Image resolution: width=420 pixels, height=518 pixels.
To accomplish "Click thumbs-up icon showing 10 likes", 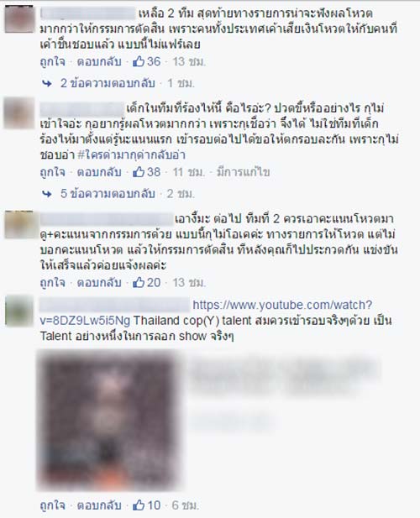I will [x=139, y=505].
